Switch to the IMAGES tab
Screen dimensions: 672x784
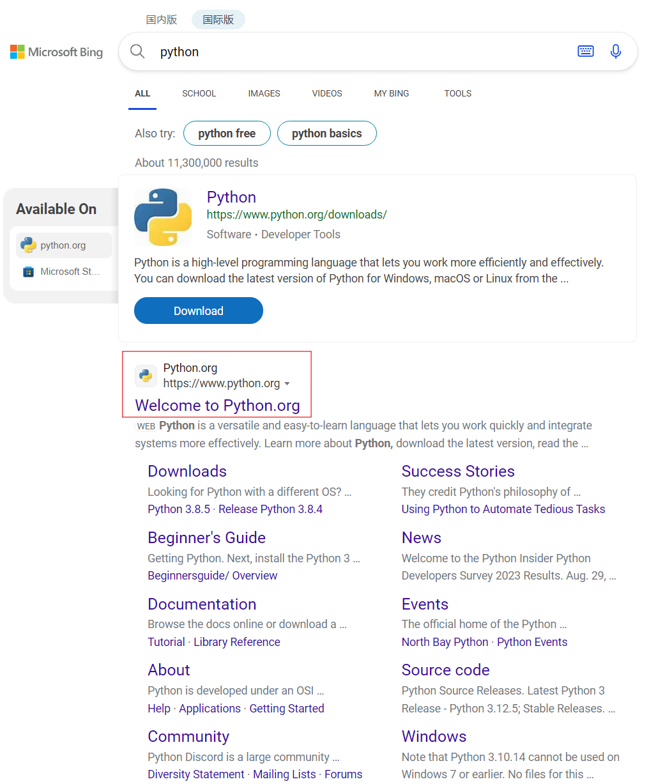(x=264, y=93)
